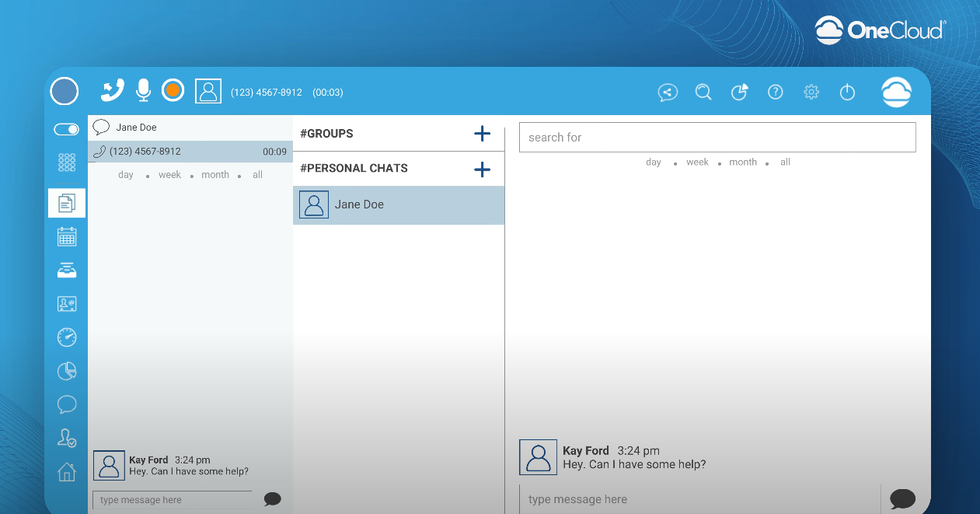980x514 pixels.
Task: Click the #GROUPS header label
Action: (326, 134)
